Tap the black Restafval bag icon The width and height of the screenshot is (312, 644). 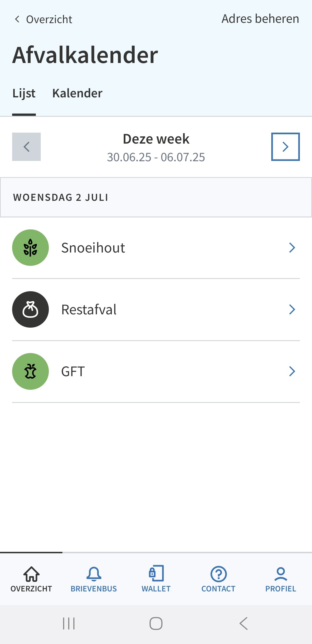(x=30, y=309)
